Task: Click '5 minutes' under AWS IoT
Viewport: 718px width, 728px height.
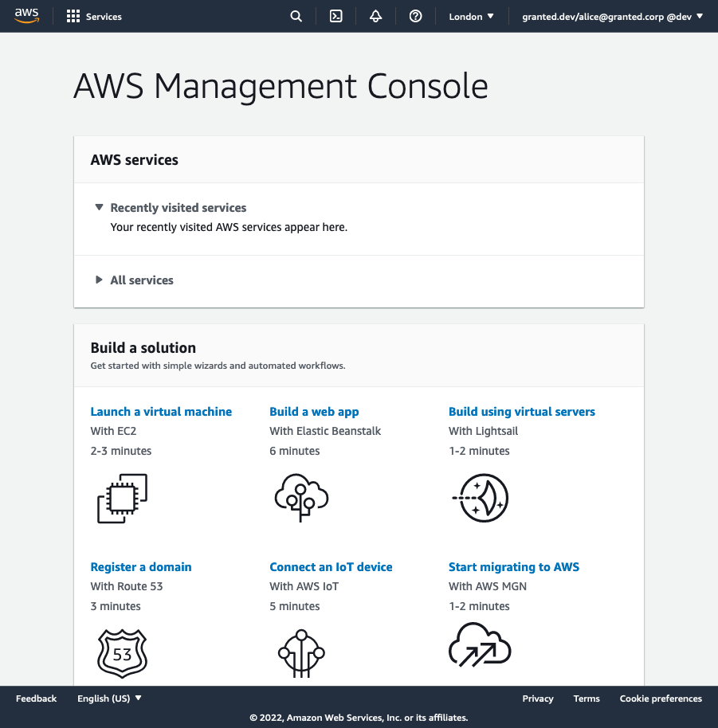Action: coord(294,606)
